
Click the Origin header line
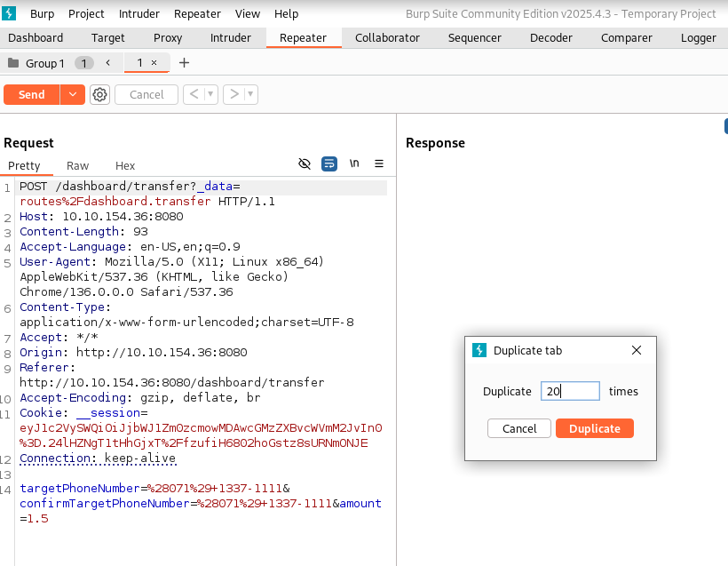tap(133, 352)
